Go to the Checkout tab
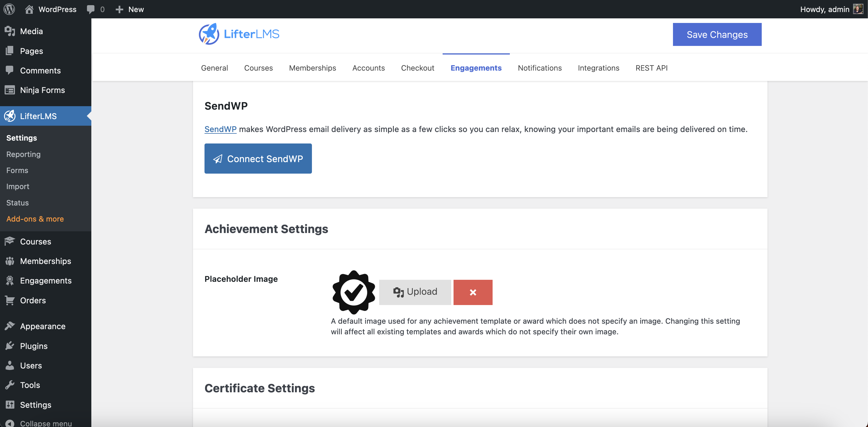 point(418,68)
